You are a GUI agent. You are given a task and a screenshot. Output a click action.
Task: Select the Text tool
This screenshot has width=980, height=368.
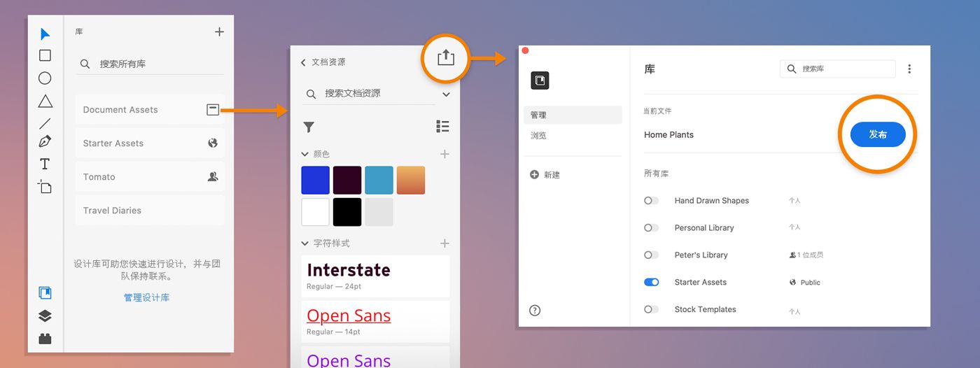45,164
